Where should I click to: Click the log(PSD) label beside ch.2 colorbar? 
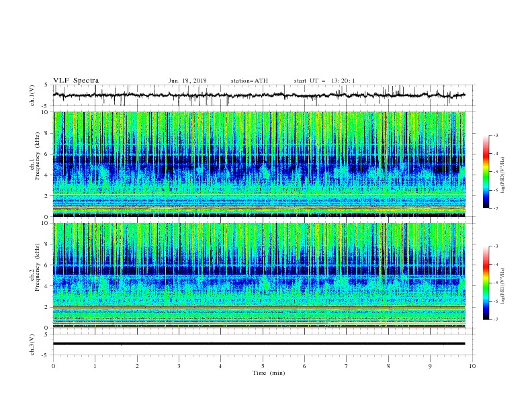click(x=504, y=286)
